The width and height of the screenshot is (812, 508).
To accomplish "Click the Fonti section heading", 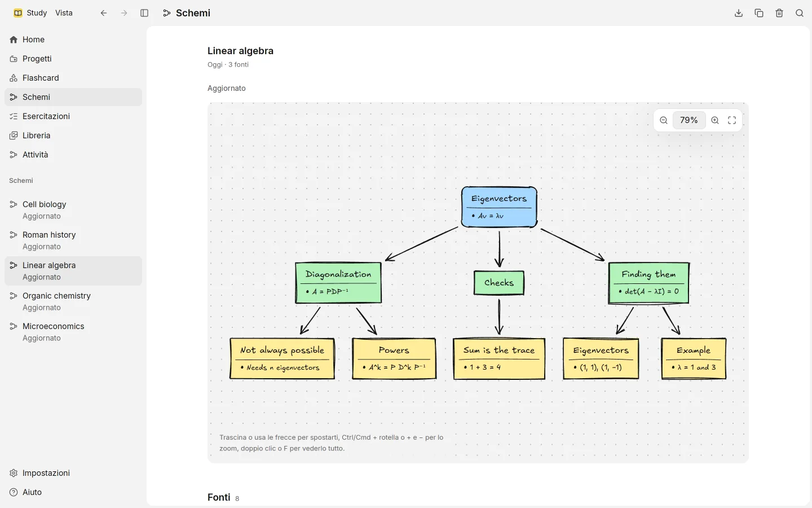I will [x=219, y=497].
